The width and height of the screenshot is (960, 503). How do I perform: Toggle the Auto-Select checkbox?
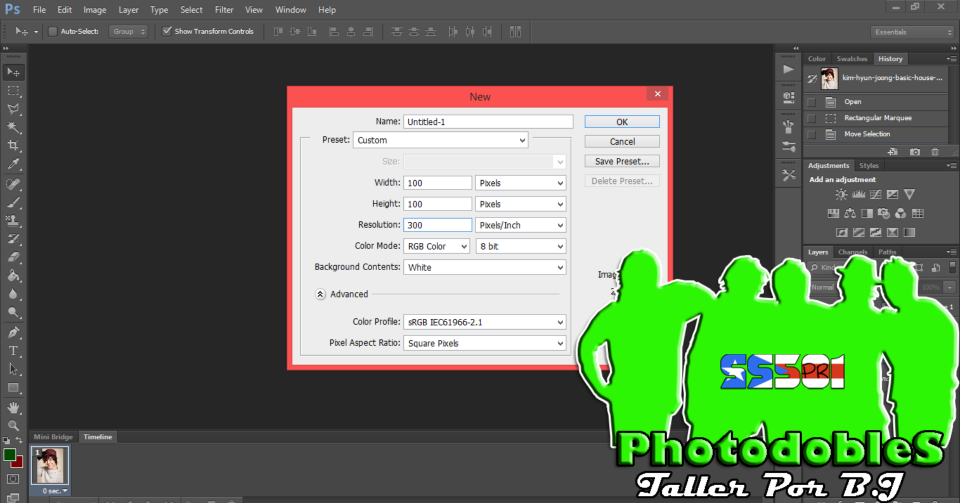(x=53, y=31)
